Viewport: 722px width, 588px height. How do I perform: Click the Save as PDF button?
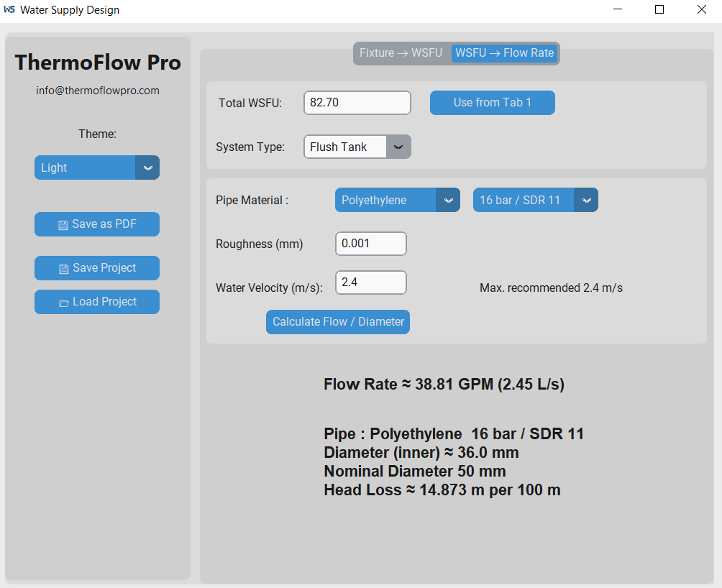(97, 224)
